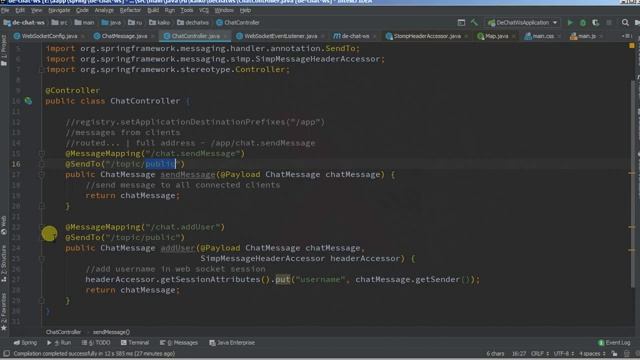Collapse the sendMessage method fold marker
Image resolution: width=640 pixels, height=360 pixels.
(42, 175)
